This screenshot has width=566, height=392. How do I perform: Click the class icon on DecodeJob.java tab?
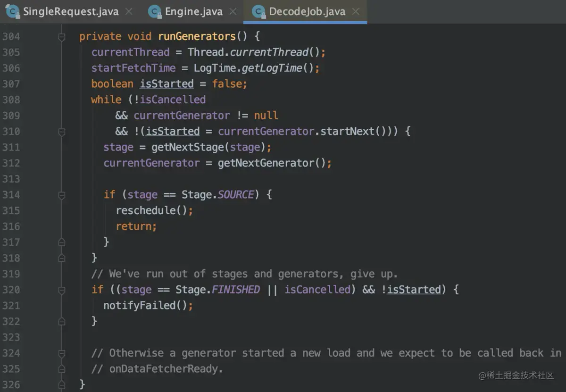pos(259,11)
